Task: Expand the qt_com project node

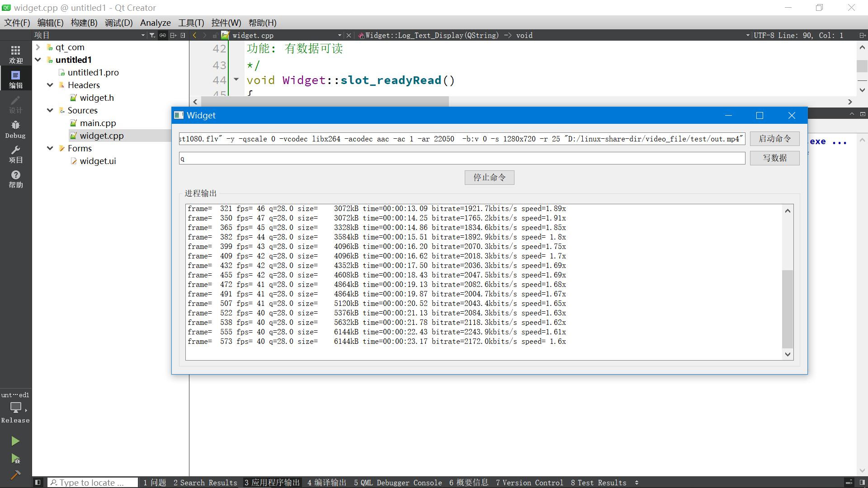Action: click(38, 47)
